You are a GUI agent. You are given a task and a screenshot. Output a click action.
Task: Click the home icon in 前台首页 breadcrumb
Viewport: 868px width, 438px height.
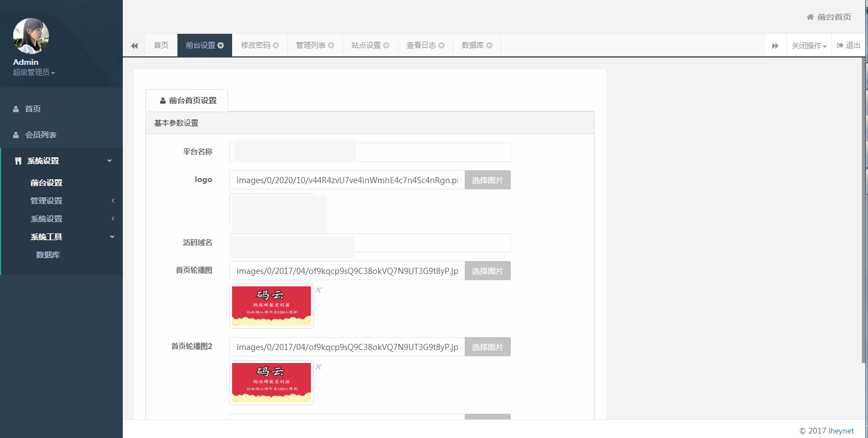811,17
